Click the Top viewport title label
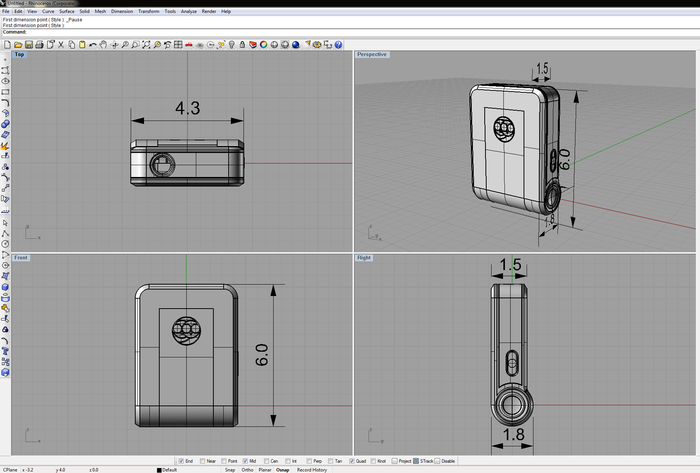This screenshot has height=473, width=700. click(19, 54)
